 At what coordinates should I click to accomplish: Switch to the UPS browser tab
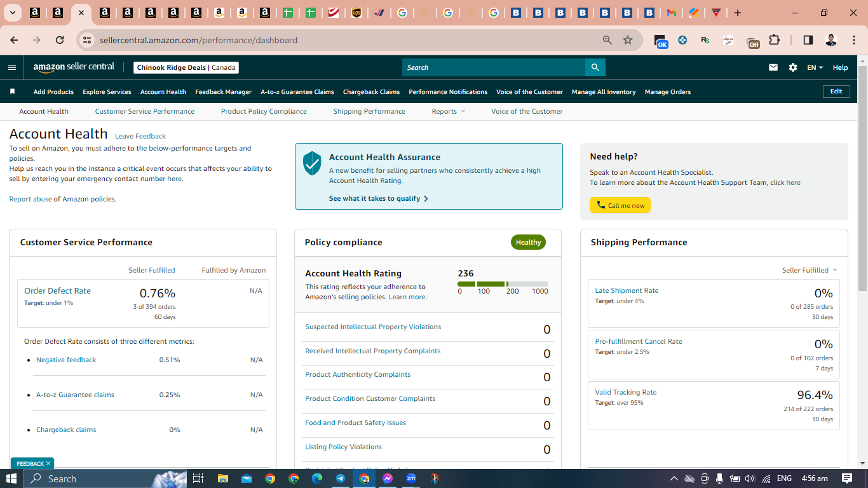356,13
